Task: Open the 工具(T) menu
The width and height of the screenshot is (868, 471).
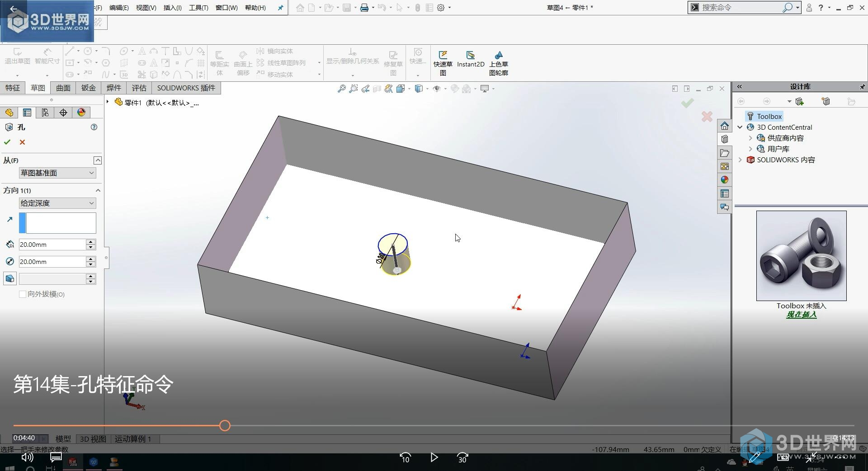Action: 198,8
